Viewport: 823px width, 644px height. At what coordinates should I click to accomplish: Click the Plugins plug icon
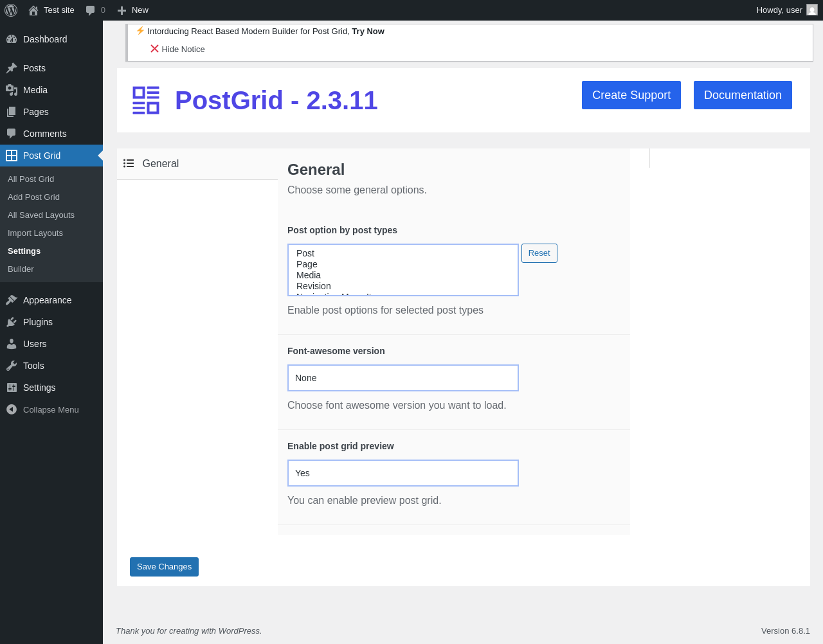12,322
